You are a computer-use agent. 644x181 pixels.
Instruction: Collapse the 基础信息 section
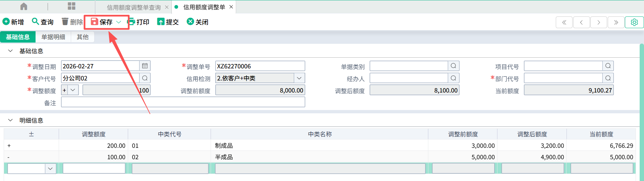(x=10, y=51)
